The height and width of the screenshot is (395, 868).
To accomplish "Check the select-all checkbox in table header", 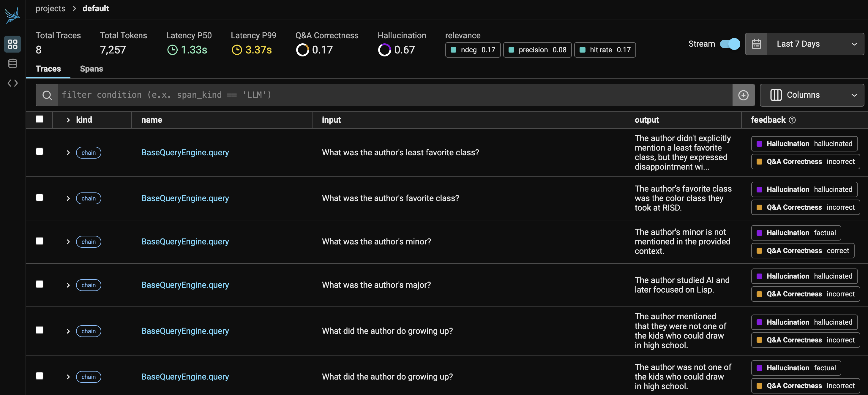I will (40, 119).
